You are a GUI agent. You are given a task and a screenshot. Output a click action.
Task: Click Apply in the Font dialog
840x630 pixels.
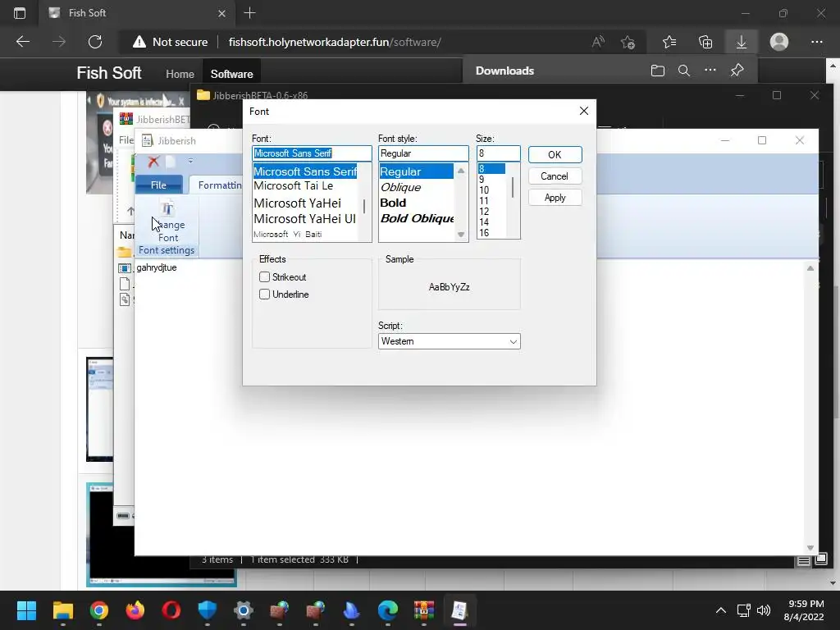pos(555,198)
